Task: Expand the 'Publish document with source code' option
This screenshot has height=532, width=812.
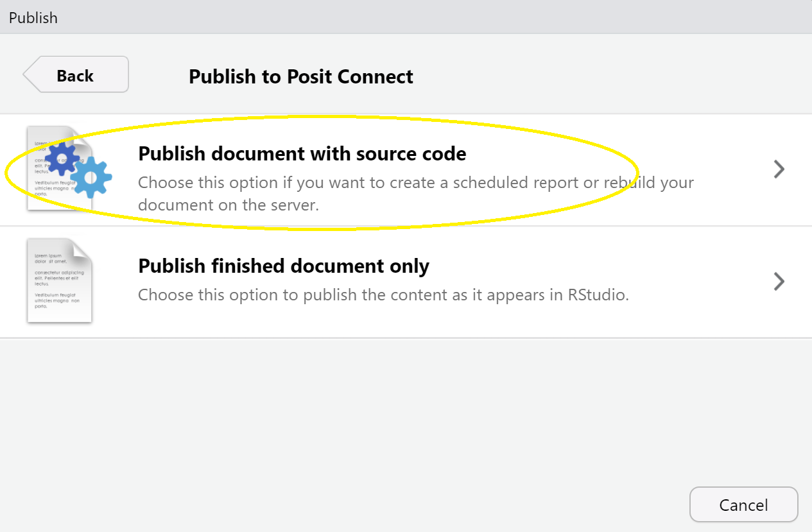Action: point(779,169)
